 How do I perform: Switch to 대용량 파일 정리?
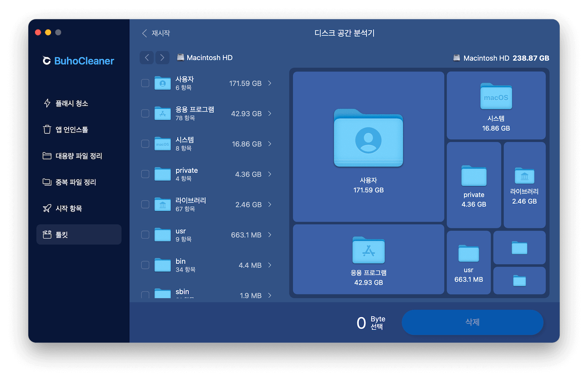point(79,156)
